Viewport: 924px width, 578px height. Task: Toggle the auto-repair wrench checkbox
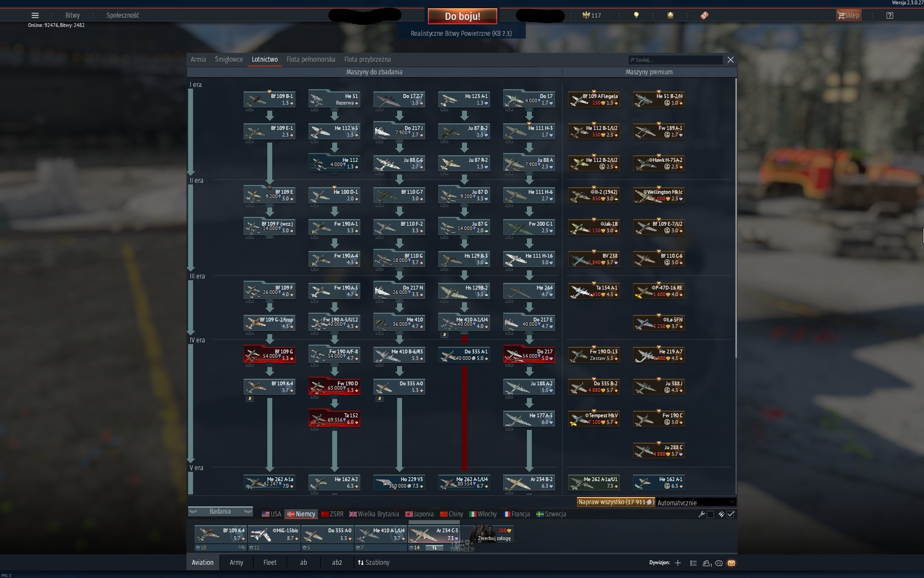(x=710, y=514)
